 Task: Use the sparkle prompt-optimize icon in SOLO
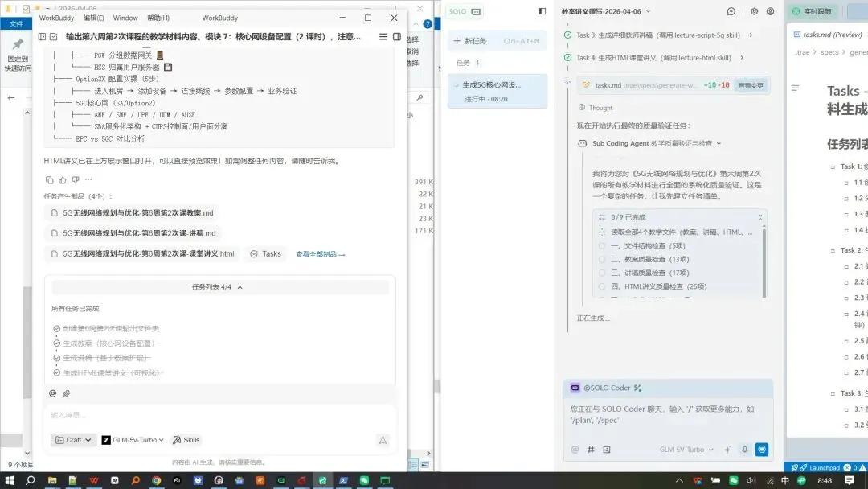[727, 450]
